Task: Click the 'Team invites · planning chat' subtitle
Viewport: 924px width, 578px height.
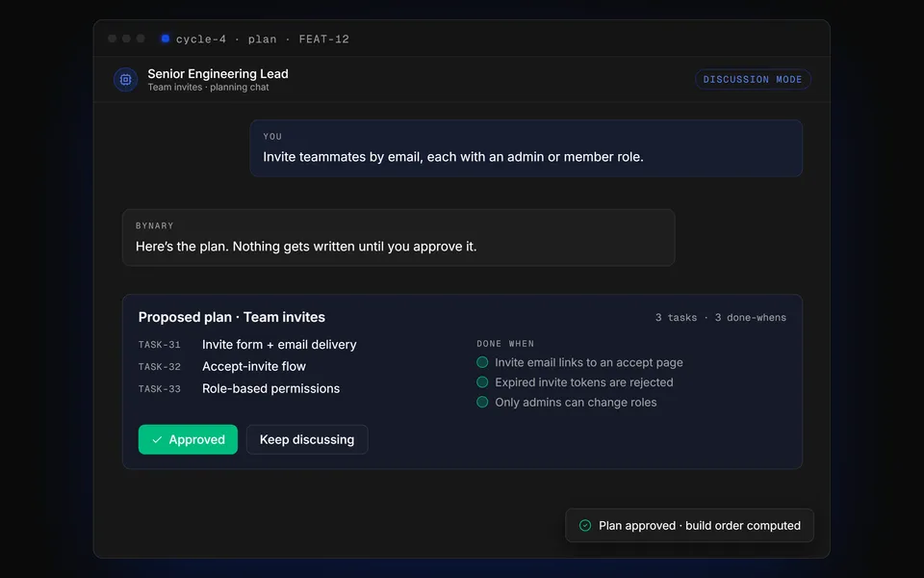Action: point(208,88)
